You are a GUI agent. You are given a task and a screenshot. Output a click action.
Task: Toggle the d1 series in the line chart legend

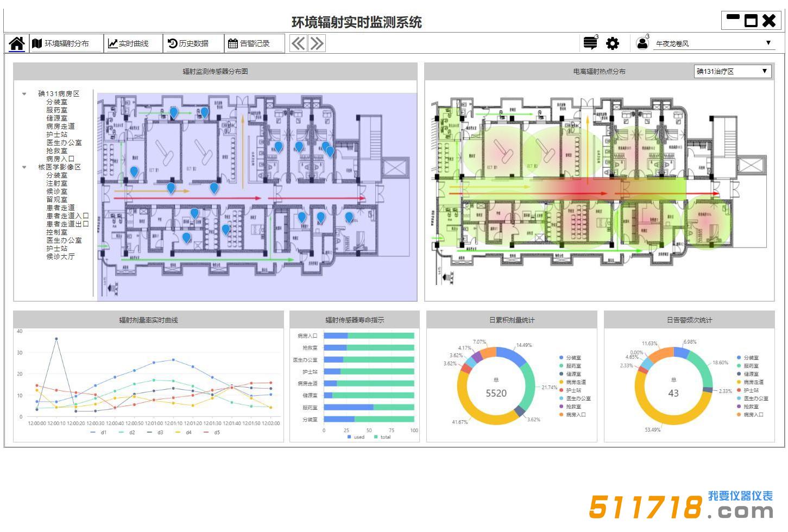coord(98,433)
